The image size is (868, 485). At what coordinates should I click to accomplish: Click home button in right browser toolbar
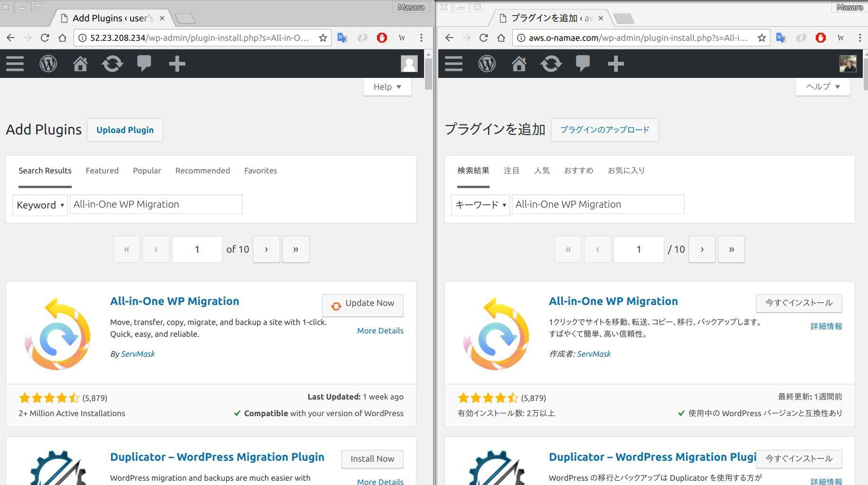pos(501,38)
